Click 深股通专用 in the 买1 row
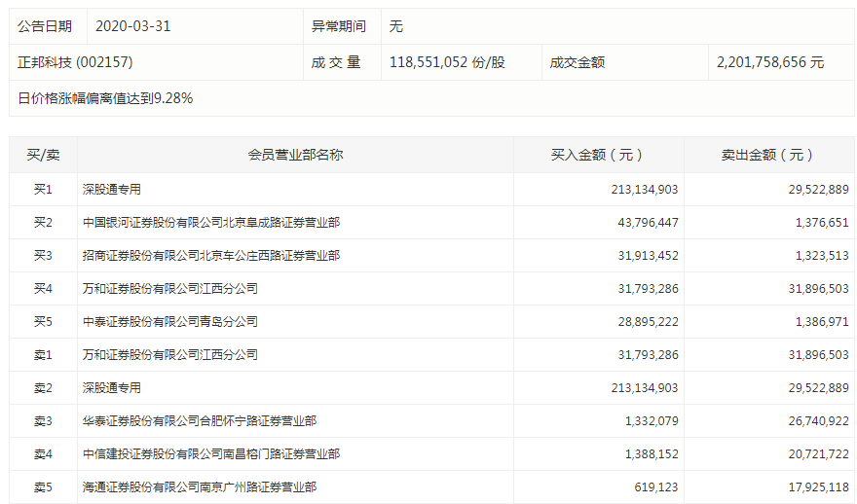 pyautogui.click(x=112, y=190)
